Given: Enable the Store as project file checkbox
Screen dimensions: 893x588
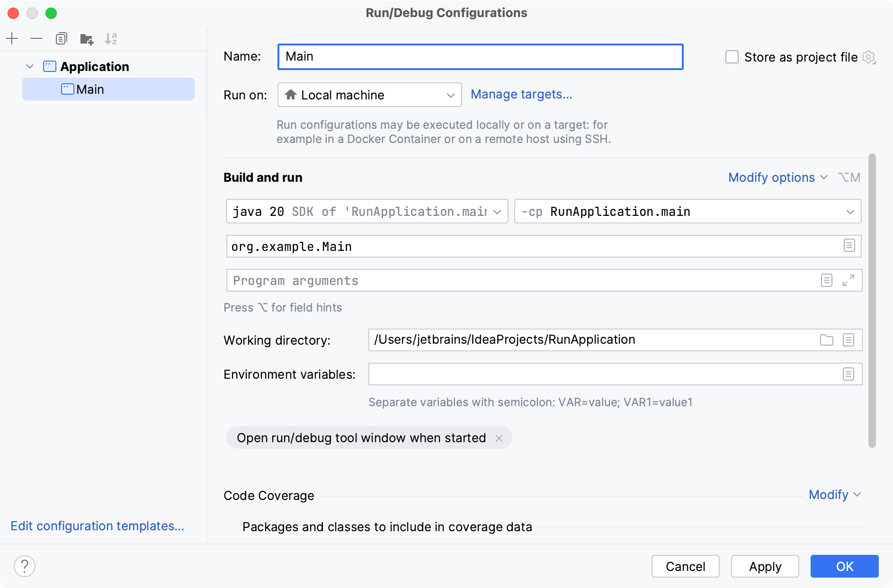Looking at the screenshot, I should 732,57.
